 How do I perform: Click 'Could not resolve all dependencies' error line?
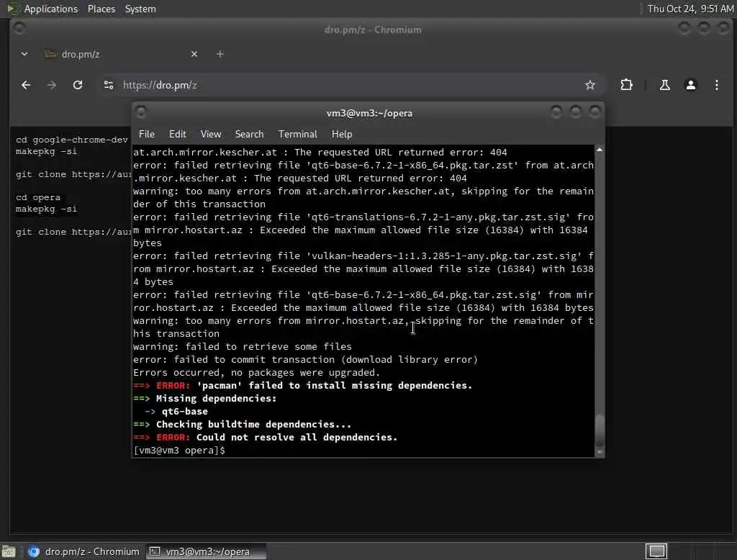coord(297,438)
